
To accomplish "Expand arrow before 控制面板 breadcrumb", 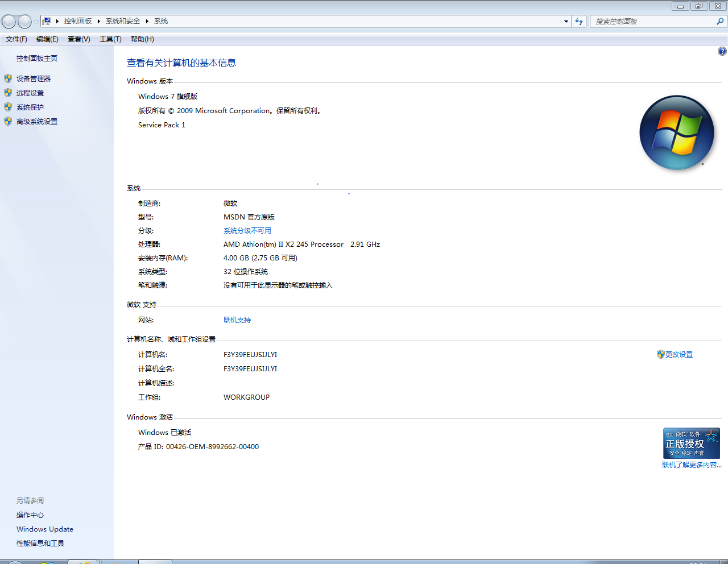I will [57, 21].
